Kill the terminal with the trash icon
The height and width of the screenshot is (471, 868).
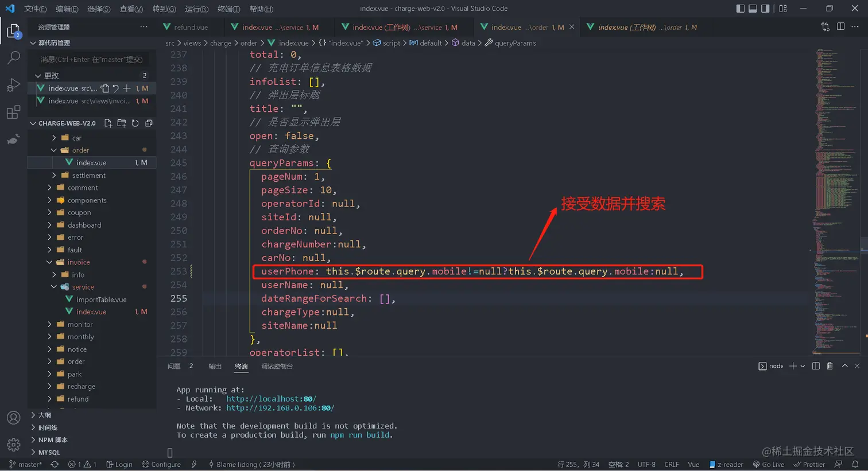pyautogui.click(x=830, y=366)
